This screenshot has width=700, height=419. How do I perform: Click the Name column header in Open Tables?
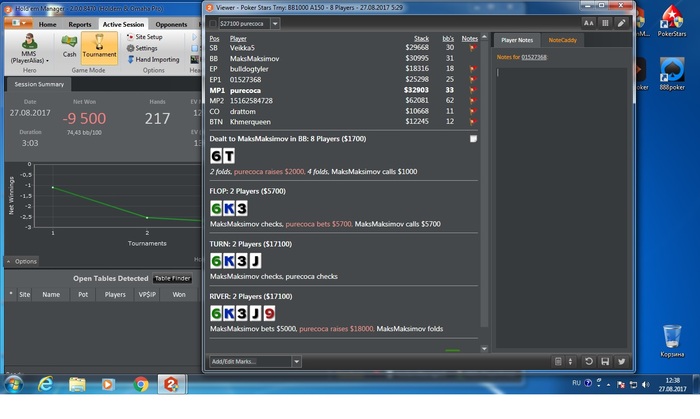(51, 295)
